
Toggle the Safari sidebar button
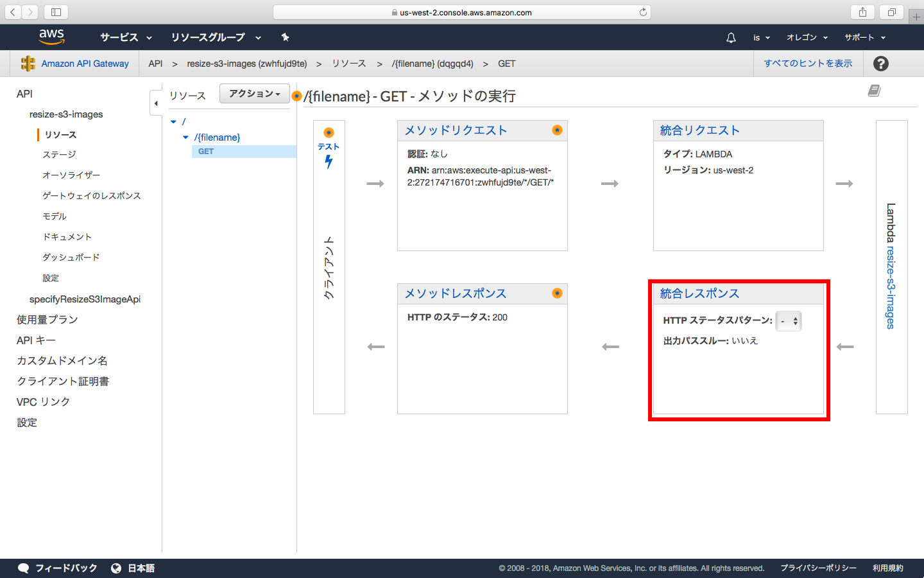pos(56,12)
